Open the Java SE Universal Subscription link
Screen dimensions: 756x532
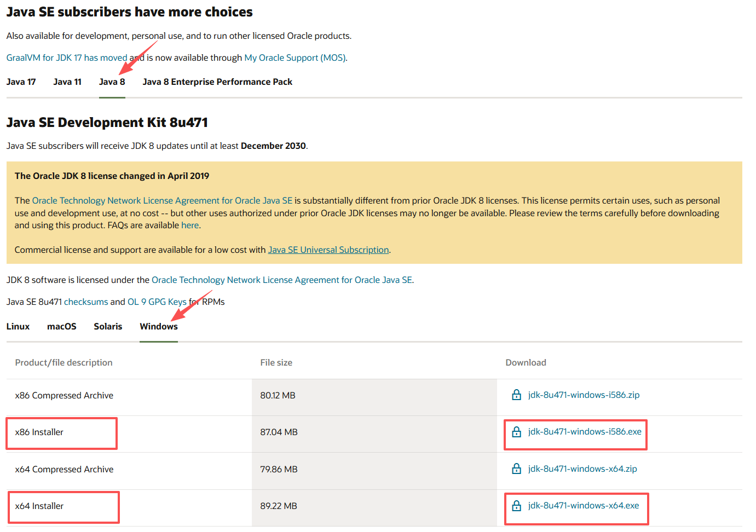click(x=328, y=250)
